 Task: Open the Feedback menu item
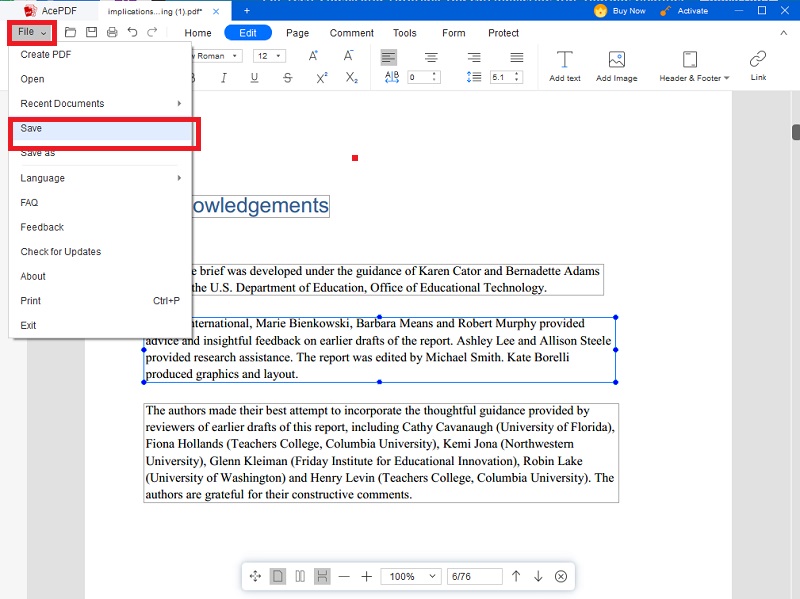101,227
